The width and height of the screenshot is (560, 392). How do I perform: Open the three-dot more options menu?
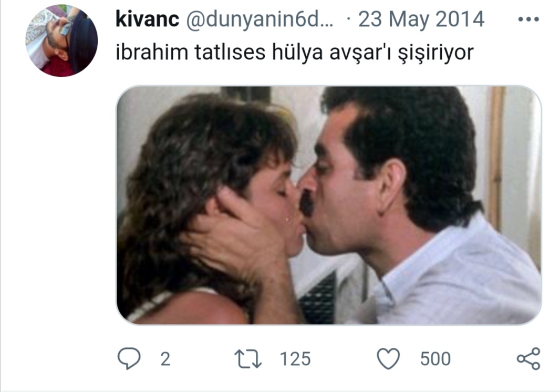528,19
